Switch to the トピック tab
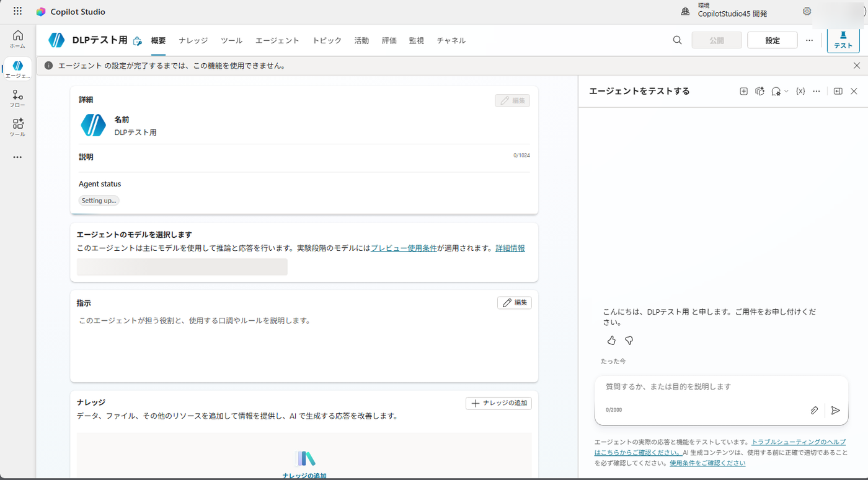Screen dimensions: 868x480 click(327, 40)
